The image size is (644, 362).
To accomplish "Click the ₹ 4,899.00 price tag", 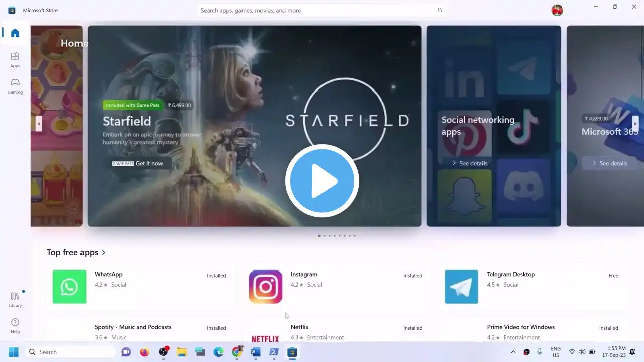I will pos(596,119).
